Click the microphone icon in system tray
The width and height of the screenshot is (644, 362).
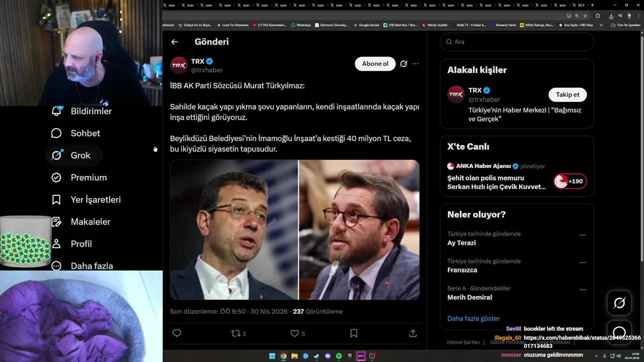604,356
